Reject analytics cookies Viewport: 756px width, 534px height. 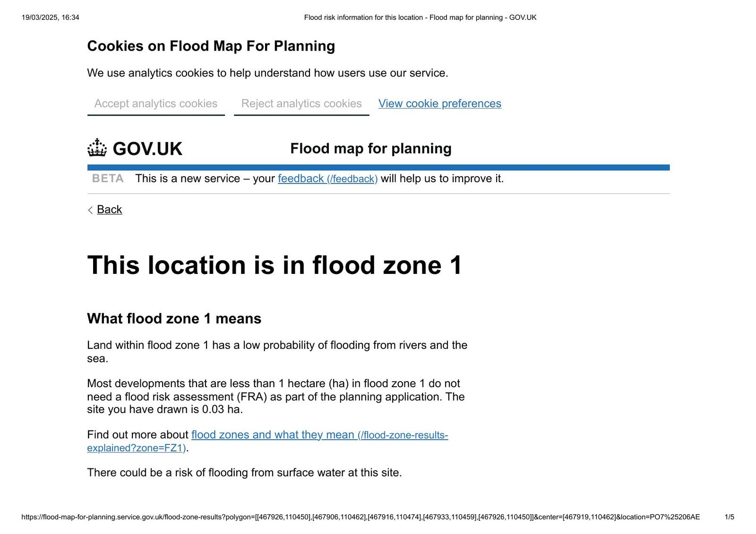click(x=301, y=104)
